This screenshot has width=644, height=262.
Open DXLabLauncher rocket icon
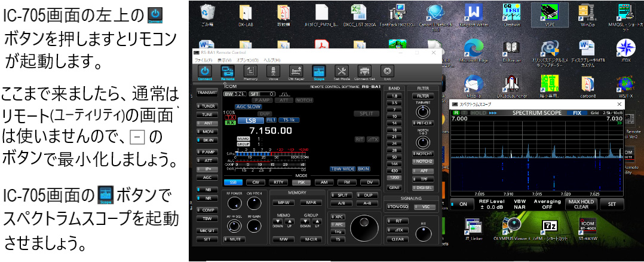[x=512, y=86]
